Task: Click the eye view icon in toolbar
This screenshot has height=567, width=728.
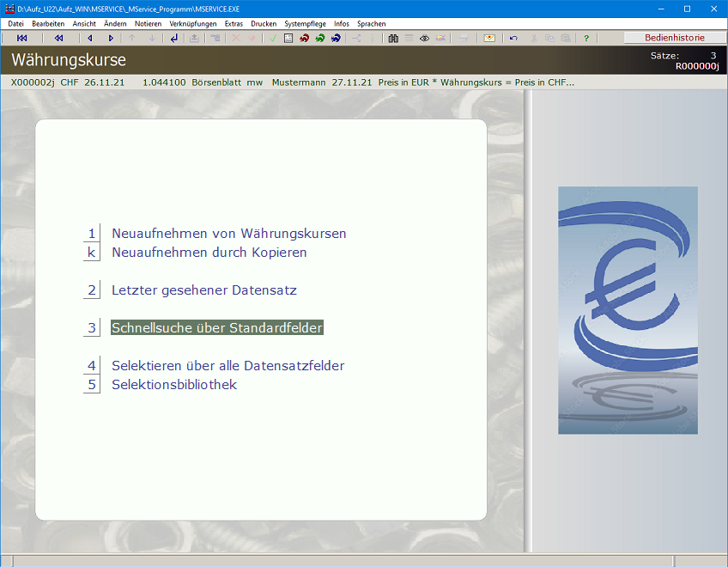Action: click(x=424, y=39)
